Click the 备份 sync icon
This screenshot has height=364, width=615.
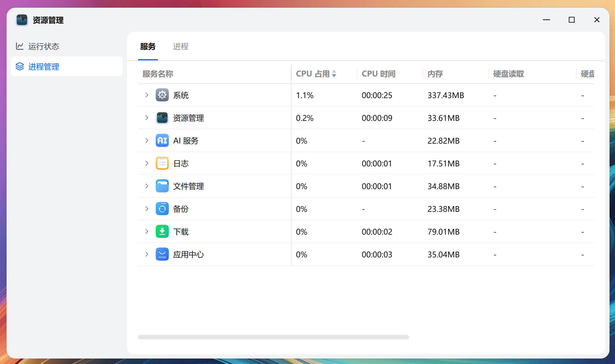pos(162,209)
